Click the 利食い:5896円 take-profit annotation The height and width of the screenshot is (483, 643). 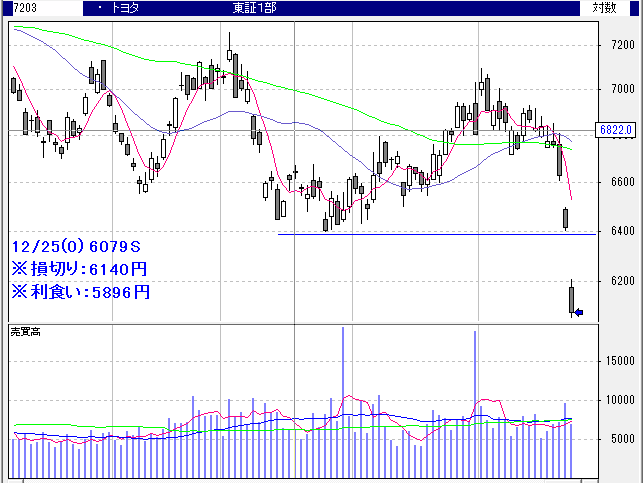(x=80, y=292)
